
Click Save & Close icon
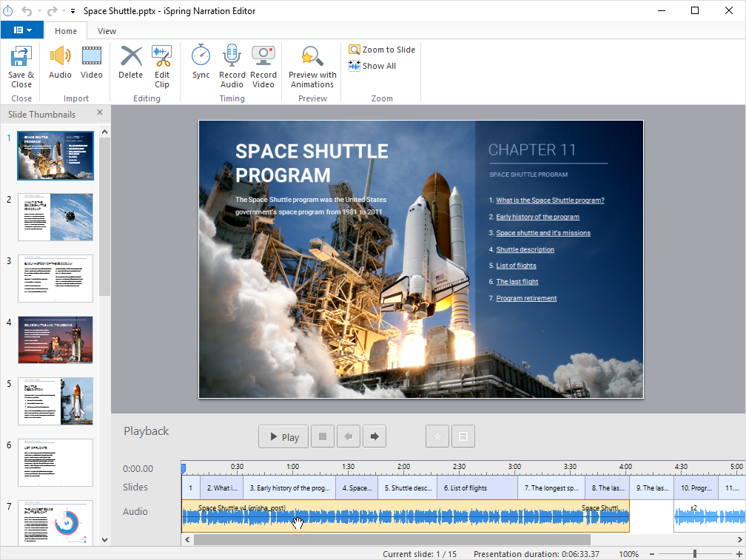21,58
